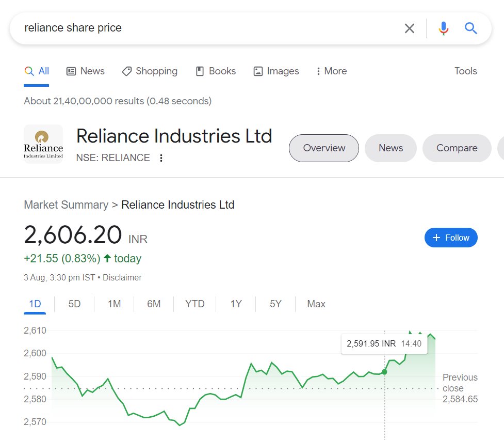Open the Market Summary link

tap(66, 205)
